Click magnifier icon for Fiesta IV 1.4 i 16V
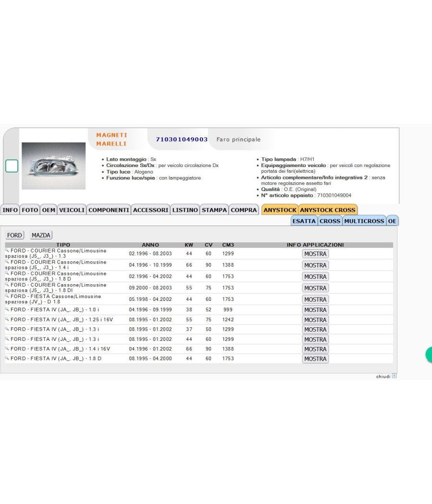Screen dimensions: 432x504 click(7, 348)
